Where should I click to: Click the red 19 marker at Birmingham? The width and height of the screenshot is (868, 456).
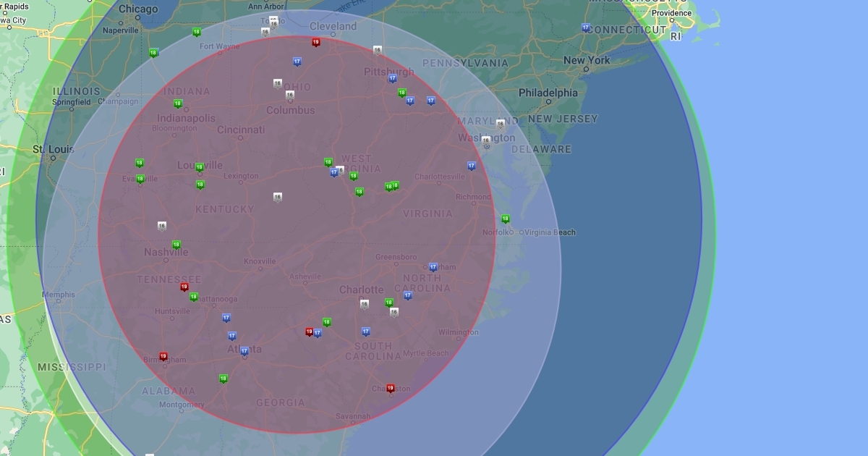163,356
